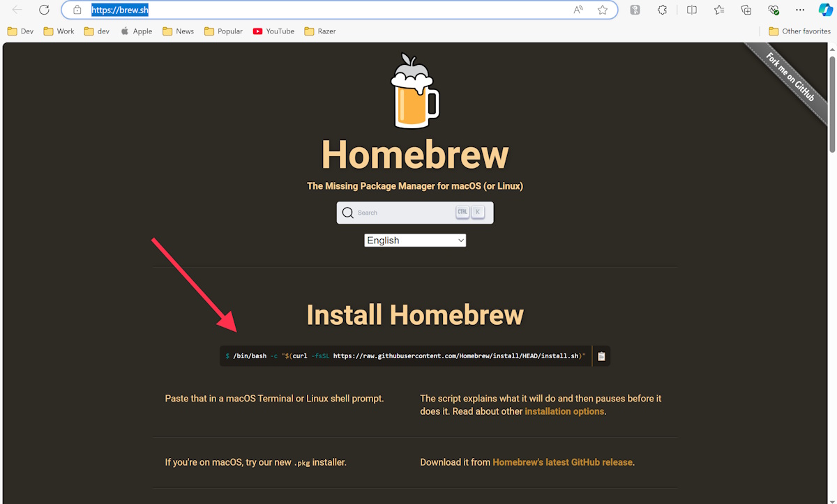
Task: Open the Work favorites folder
Action: [59, 31]
